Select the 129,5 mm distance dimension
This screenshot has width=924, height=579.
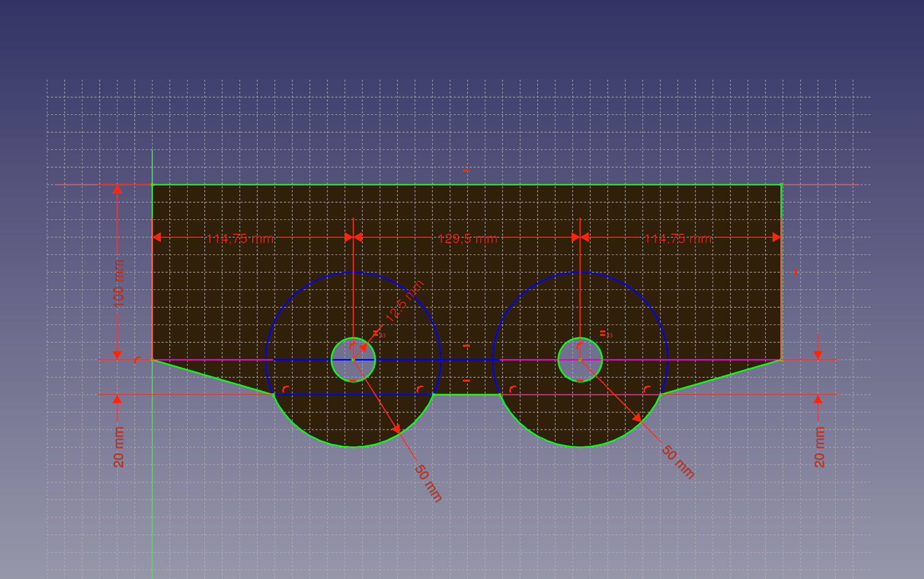[467, 239]
